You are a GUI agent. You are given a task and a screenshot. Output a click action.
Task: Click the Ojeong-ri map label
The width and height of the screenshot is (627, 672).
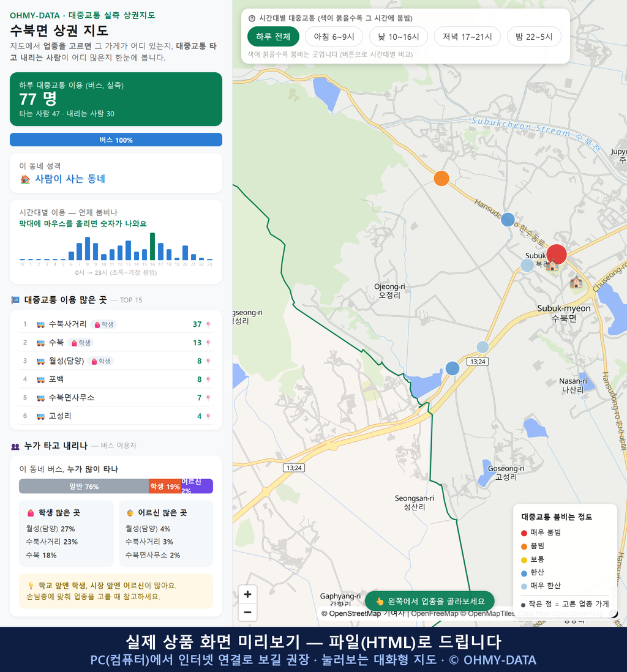[x=389, y=291]
